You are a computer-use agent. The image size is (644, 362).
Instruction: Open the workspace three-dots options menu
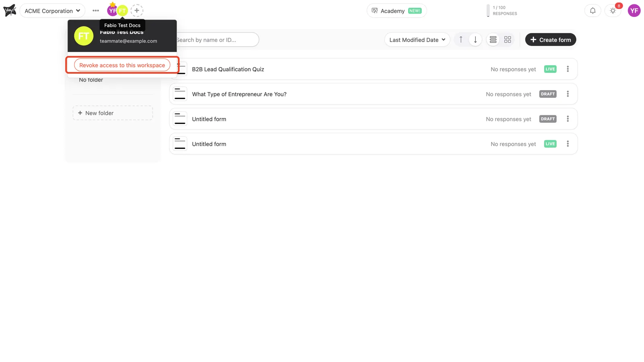point(95,11)
